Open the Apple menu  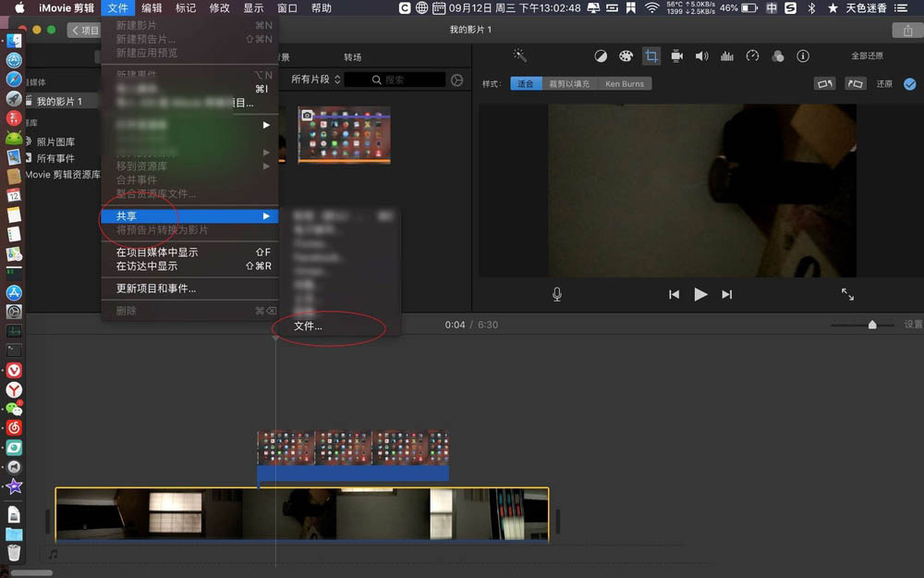click(x=18, y=7)
